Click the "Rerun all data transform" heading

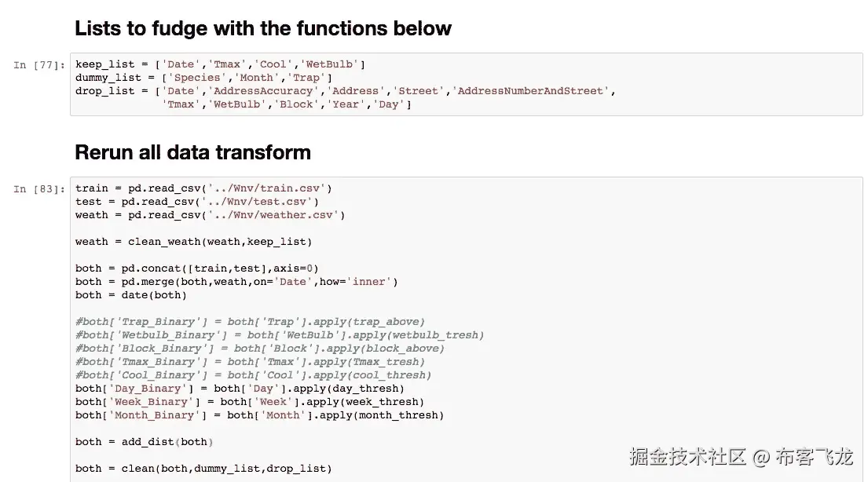(x=192, y=152)
